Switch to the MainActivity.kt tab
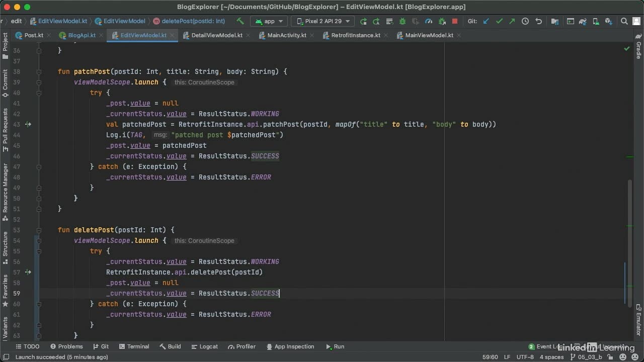644x362 pixels. point(287,35)
